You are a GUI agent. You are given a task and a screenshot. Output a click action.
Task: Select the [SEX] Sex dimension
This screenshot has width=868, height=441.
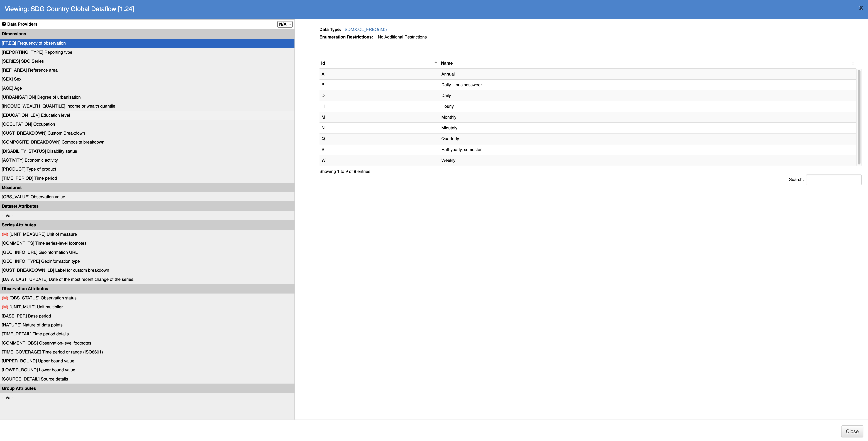(147, 79)
